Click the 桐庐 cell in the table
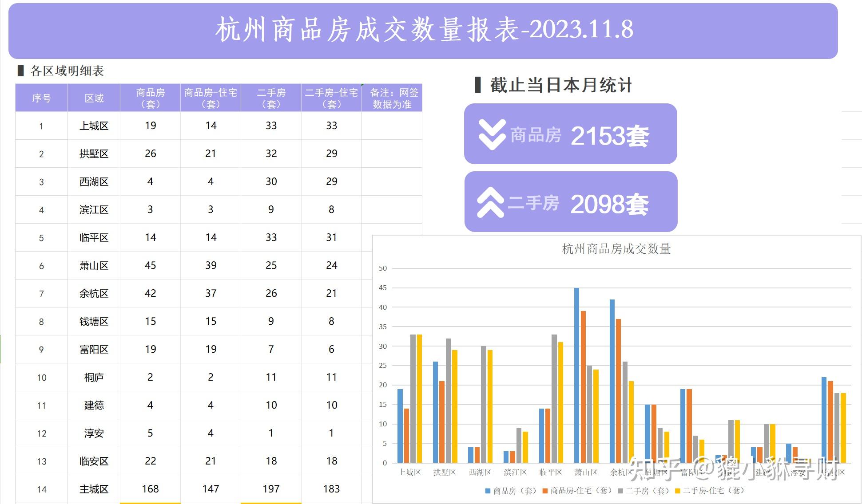Screen dimensions: 862x504 [x=94, y=378]
